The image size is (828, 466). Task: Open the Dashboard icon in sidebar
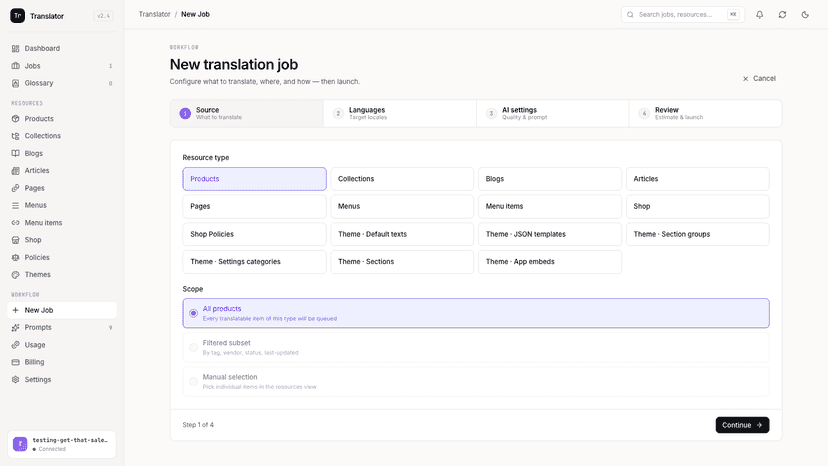pos(15,49)
